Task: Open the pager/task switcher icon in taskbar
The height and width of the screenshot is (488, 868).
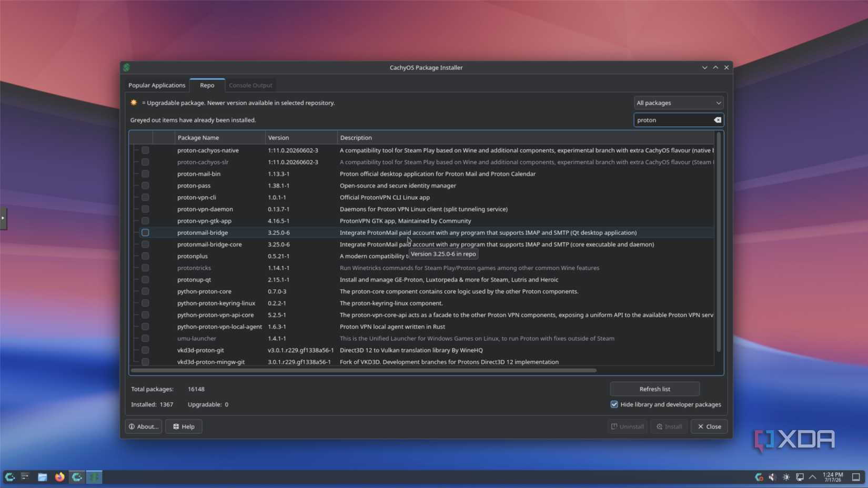Action: (25, 477)
